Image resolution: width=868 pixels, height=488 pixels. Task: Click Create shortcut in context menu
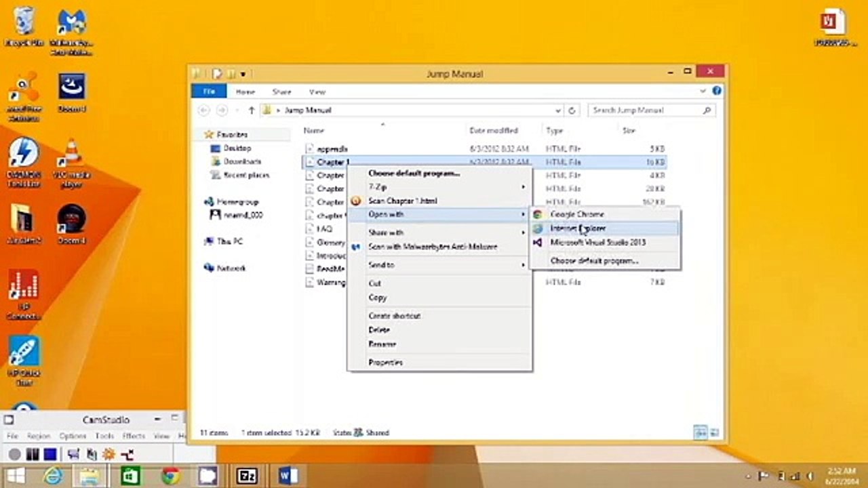(439, 316)
